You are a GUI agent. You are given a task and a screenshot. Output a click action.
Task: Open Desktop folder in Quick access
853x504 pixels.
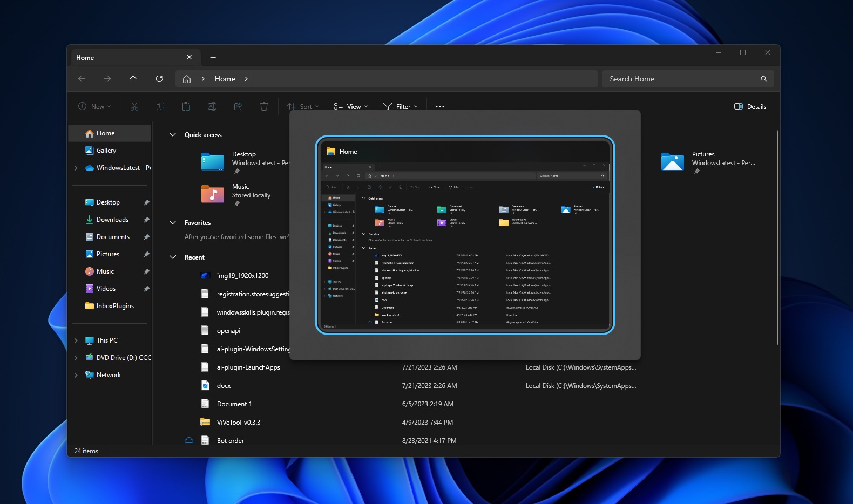pyautogui.click(x=245, y=162)
